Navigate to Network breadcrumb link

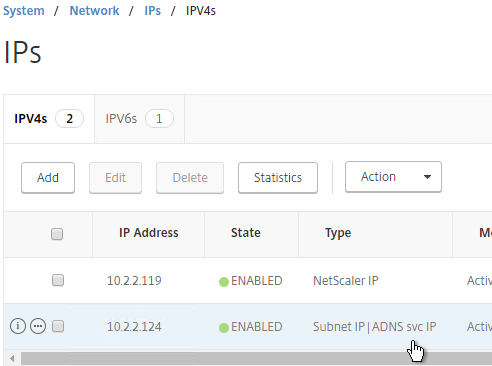94,11
